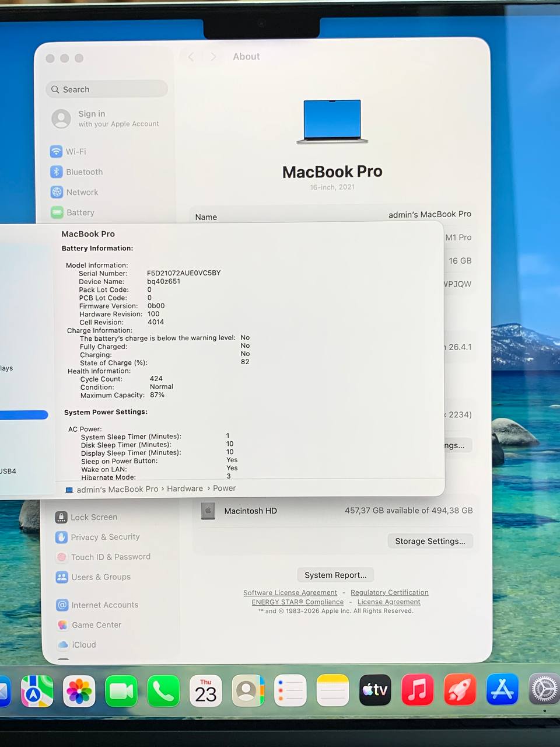560x747 pixels.
Task: Click Power in the path bar
Action: 225,488
